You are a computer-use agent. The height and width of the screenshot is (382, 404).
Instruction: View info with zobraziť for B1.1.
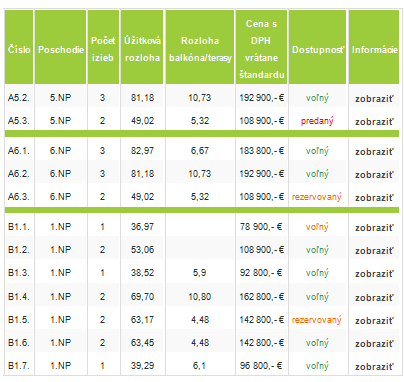[374, 228]
